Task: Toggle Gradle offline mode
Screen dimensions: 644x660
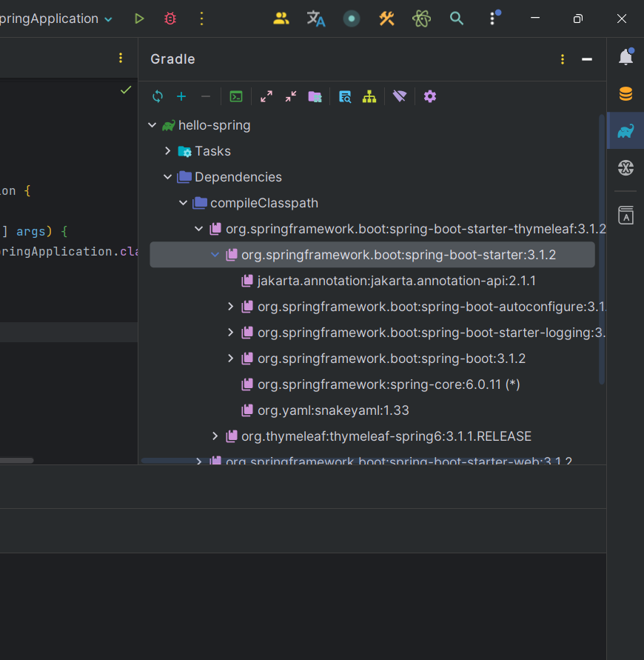Action: (400, 96)
